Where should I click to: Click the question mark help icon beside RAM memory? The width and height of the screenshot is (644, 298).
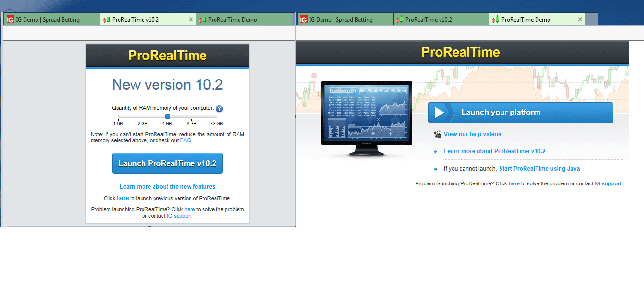click(x=219, y=109)
